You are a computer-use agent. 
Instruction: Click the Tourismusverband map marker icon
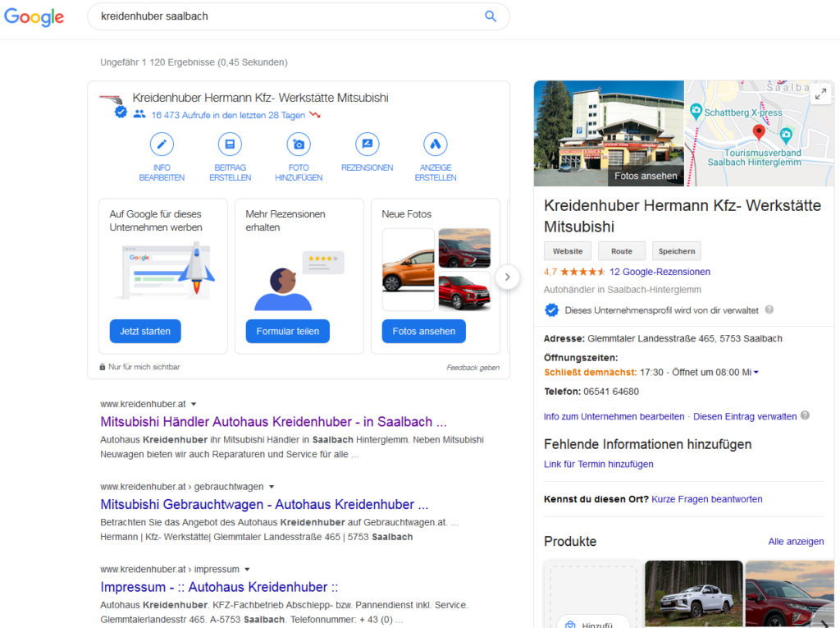coord(786,135)
